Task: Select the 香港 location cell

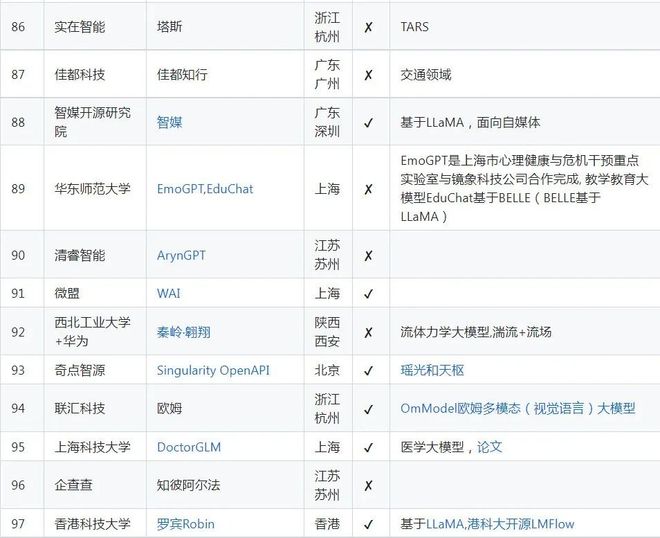Action: pyautogui.click(x=327, y=524)
